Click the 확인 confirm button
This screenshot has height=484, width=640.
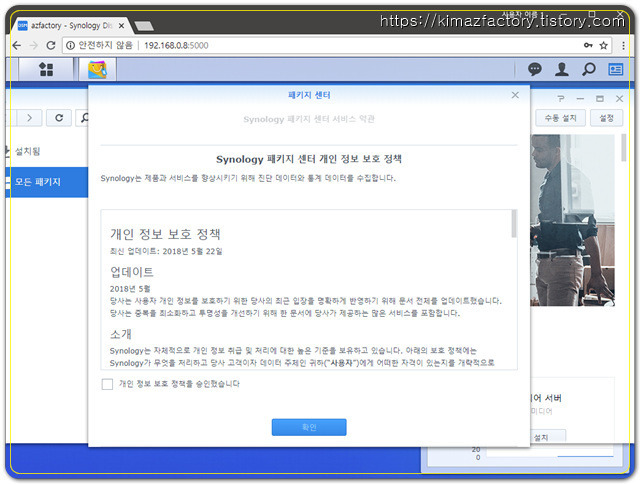309,427
